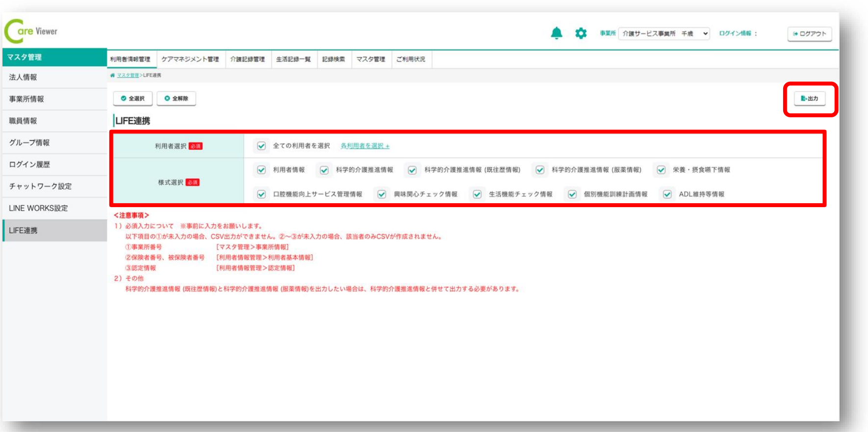The width and height of the screenshot is (868, 432).
Task: Toggle the ADL維持等情報 checkbox
Action: (667, 194)
